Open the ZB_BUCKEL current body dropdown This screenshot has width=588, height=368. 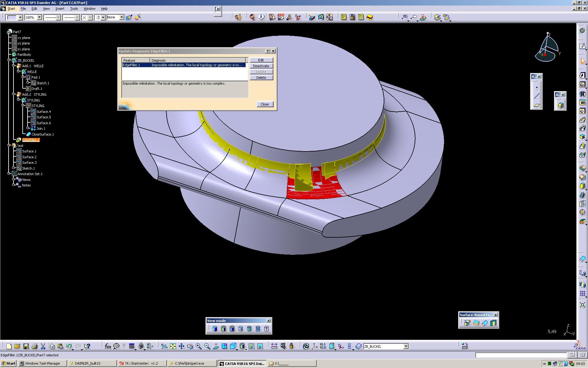[406, 346]
